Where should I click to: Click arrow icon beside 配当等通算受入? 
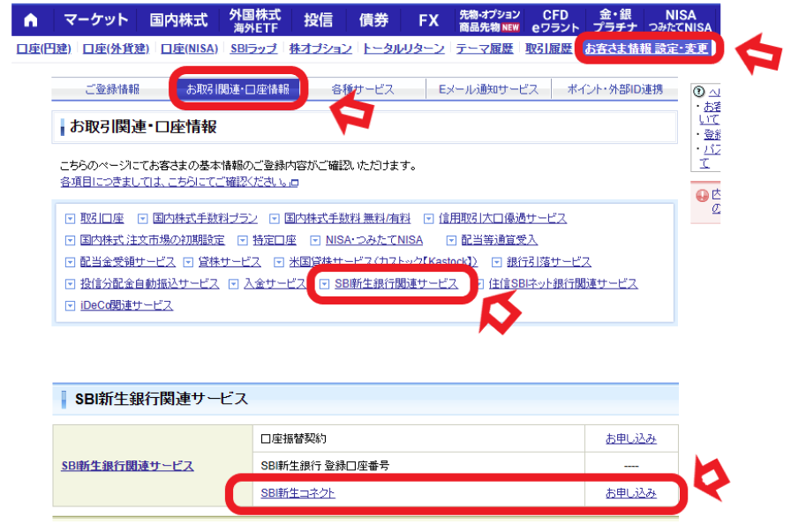(451, 241)
